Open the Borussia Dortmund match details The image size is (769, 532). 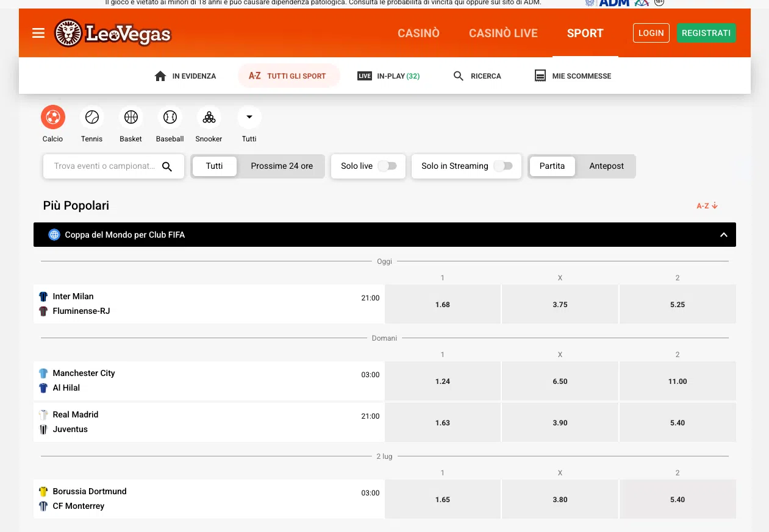point(209,499)
